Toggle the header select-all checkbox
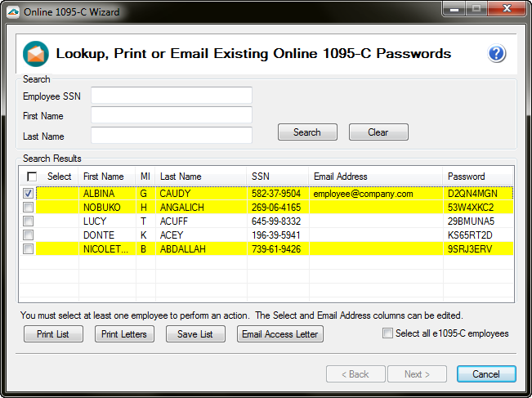Screen dimensions: 532x398 pyautogui.click(x=32, y=177)
